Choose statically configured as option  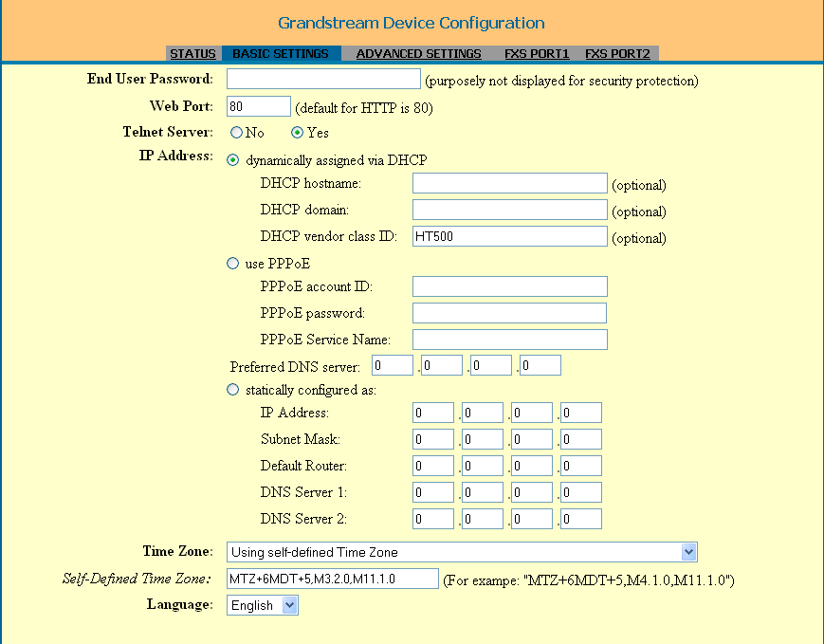coord(233,390)
